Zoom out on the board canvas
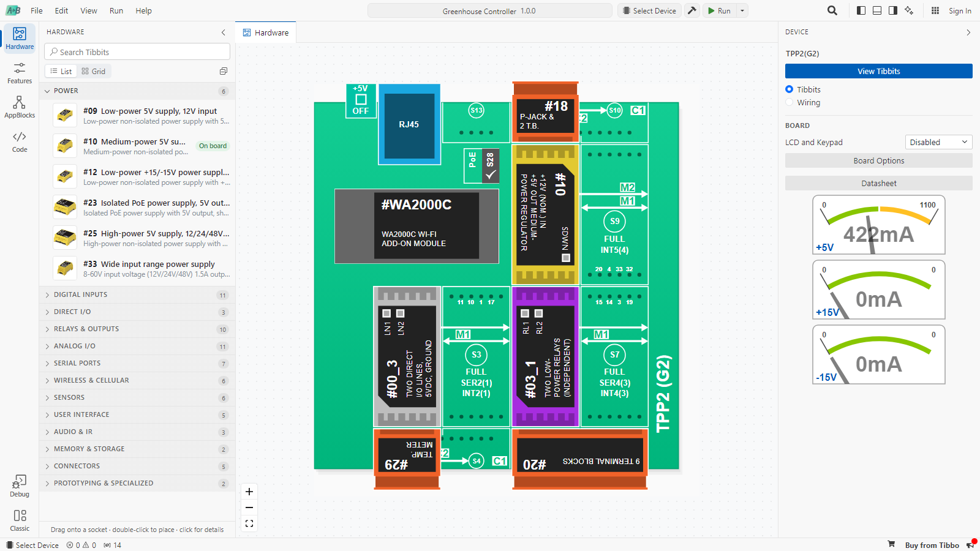The width and height of the screenshot is (980, 551). [249, 508]
